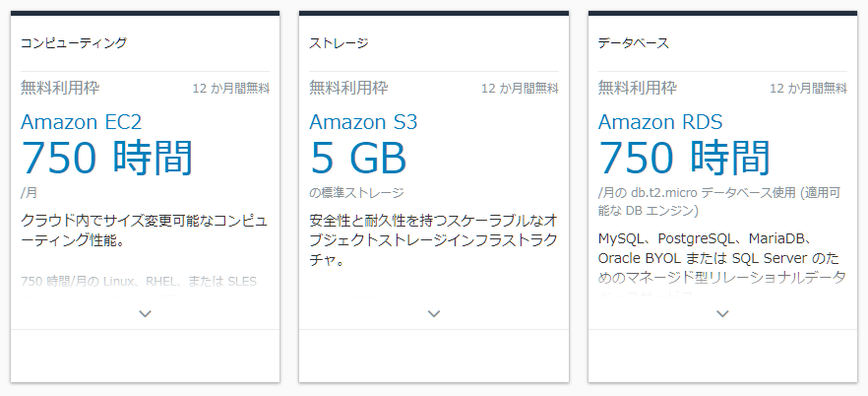Click the ストレージ category label

[339, 42]
